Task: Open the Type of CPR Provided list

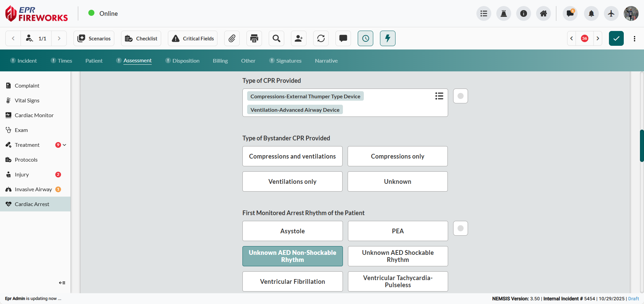Action: click(439, 96)
